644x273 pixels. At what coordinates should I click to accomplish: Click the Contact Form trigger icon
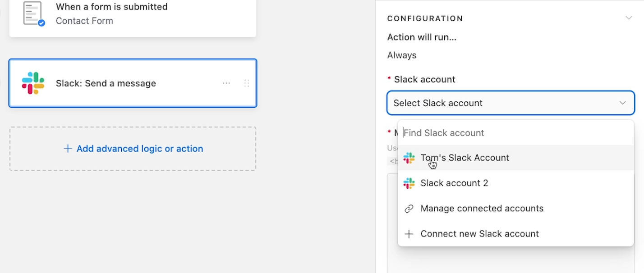[x=34, y=14]
